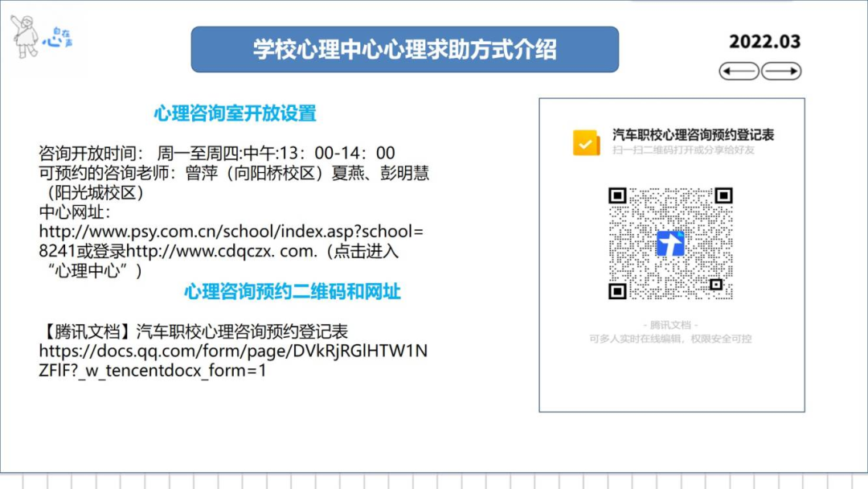Viewport: 868px width, 489px height.
Task: Click the text 中心网址：
Action: coord(75,212)
